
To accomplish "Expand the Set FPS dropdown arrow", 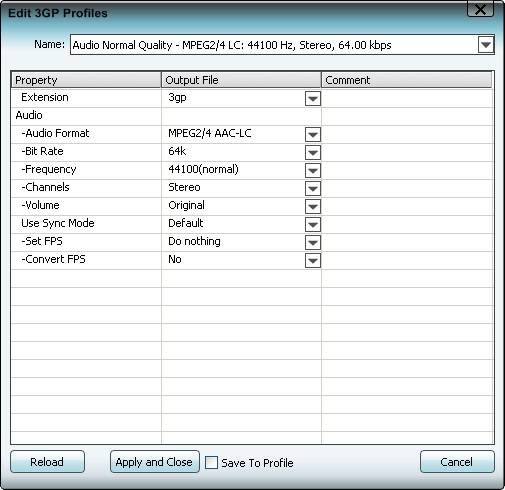I will coord(313,243).
